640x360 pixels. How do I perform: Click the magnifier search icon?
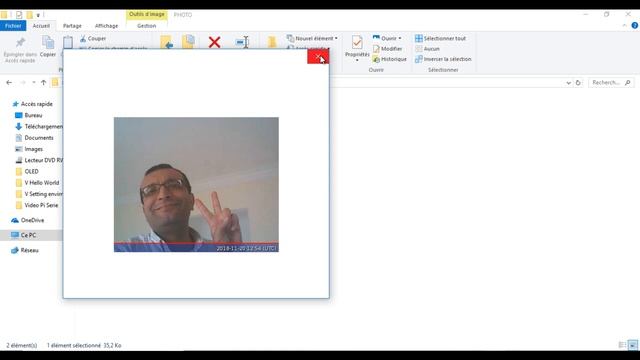click(628, 83)
